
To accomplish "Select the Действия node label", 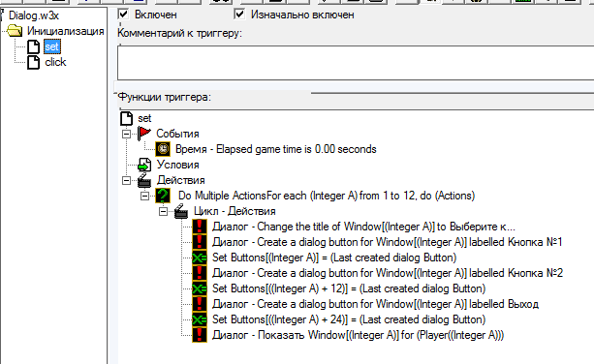I will click(180, 180).
